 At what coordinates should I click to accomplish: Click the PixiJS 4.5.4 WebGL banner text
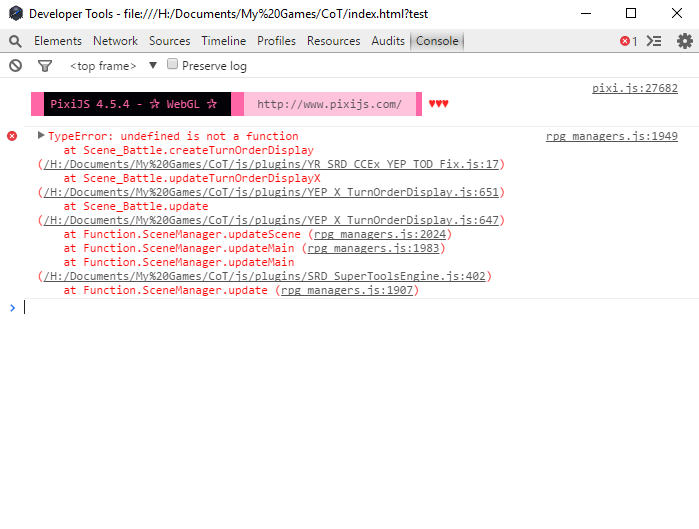[133, 104]
